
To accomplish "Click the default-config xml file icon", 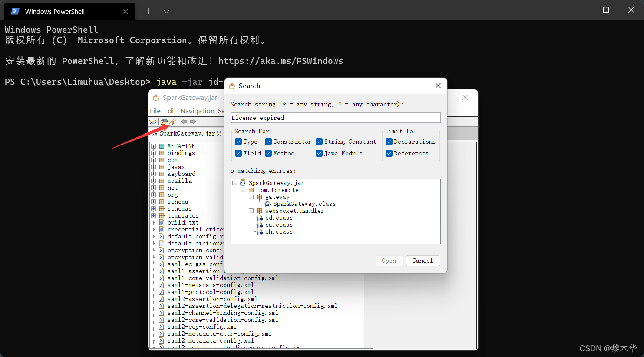I will [x=162, y=236].
